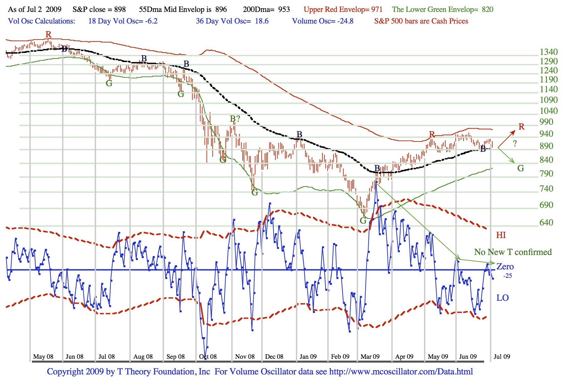Select the "B?" marker near Nov 08
This screenshot has width=588, height=392.
(x=235, y=119)
